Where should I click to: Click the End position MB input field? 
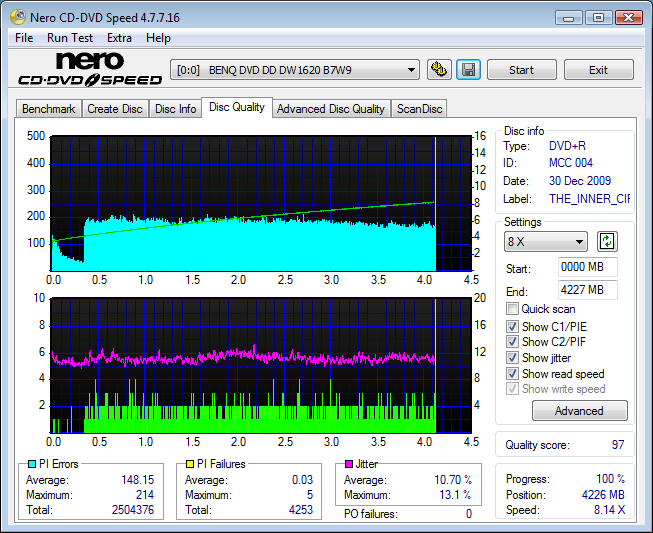tap(587, 290)
